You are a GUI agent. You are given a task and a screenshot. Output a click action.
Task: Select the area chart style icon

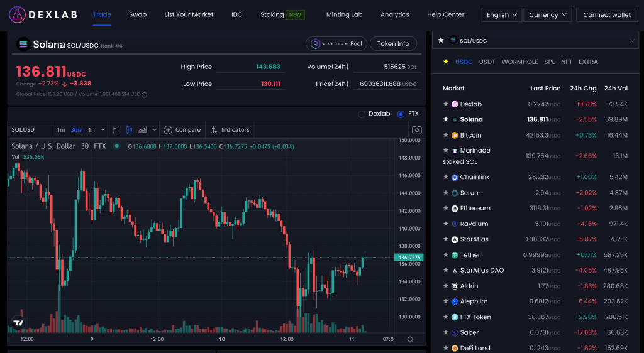coord(143,130)
